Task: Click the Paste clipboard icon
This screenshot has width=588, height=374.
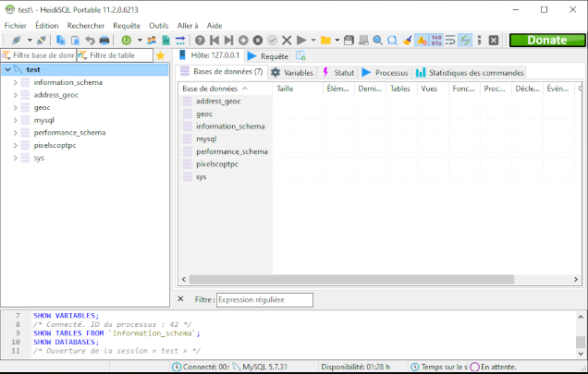Action: point(76,40)
